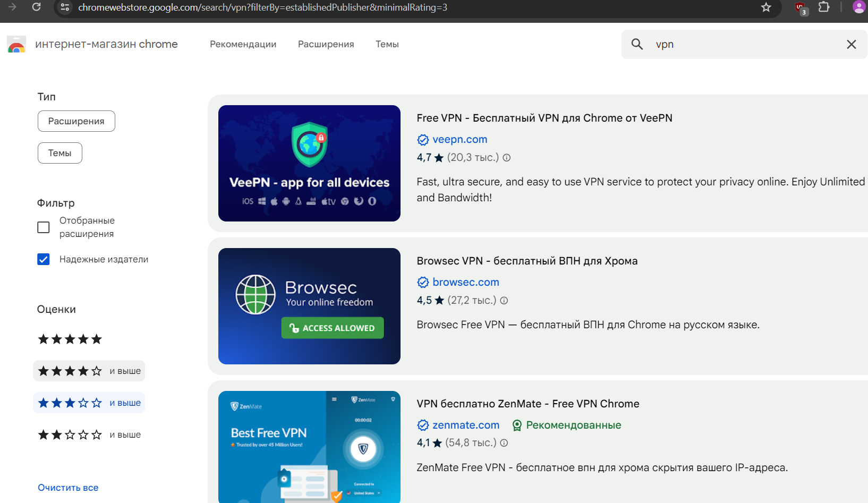Open VPN бесплатно ZenMate extension title
Image resolution: width=868 pixels, height=503 pixels.
tap(528, 404)
